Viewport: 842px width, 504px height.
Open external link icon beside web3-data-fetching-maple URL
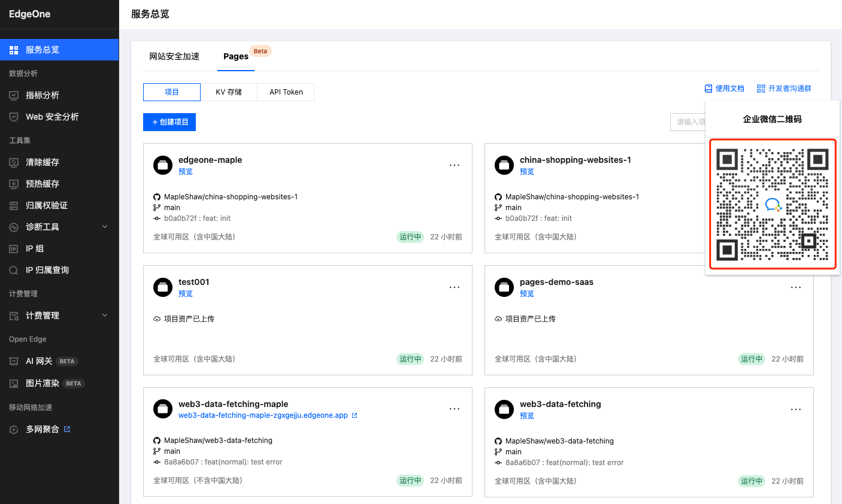[355, 415]
